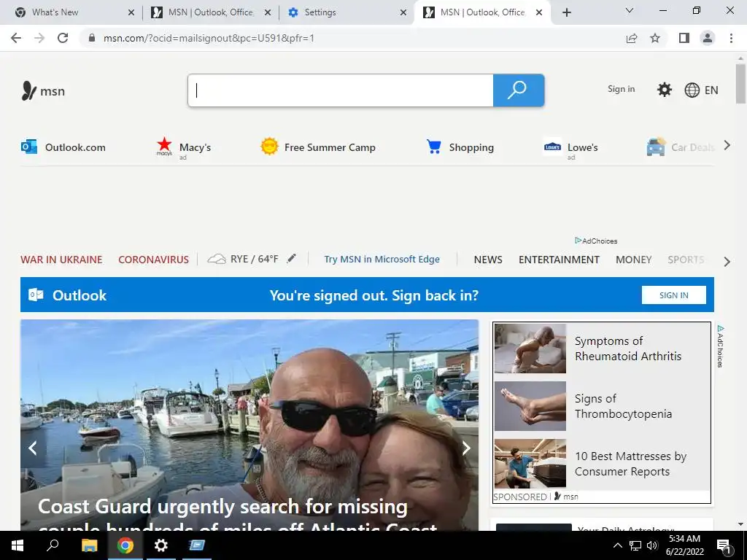Screen dimensions: 747x560
Task: View site information lock icon
Action: pyautogui.click(x=92, y=38)
